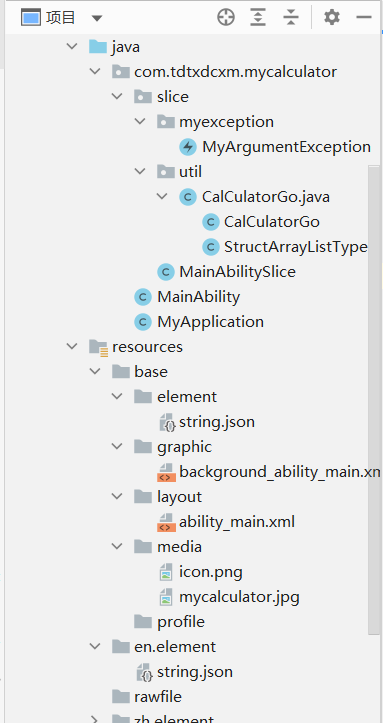The image size is (383, 723).
Task: Click the Expand All toolbar icon
Action: 259,18
